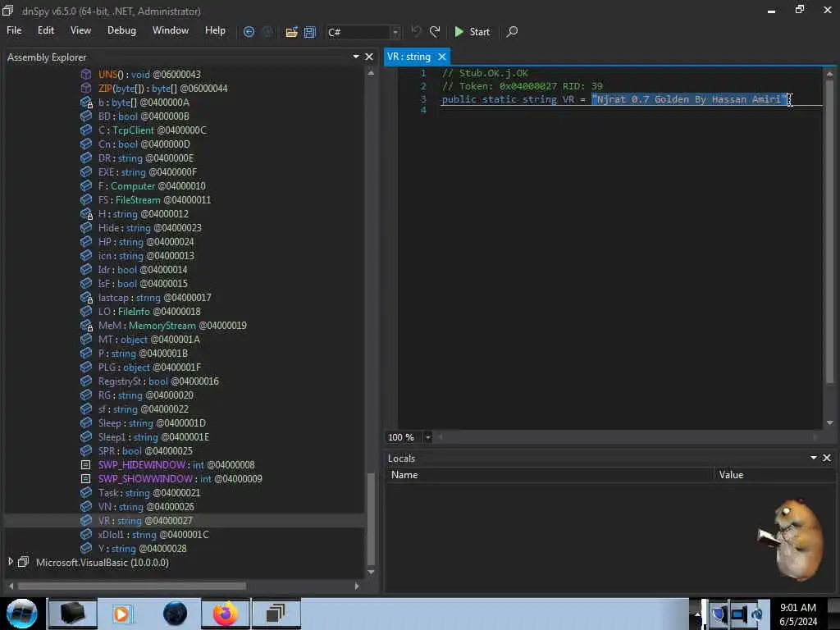This screenshot has height=630, width=840.
Task: Open the C# language combo box
Action: click(x=363, y=32)
